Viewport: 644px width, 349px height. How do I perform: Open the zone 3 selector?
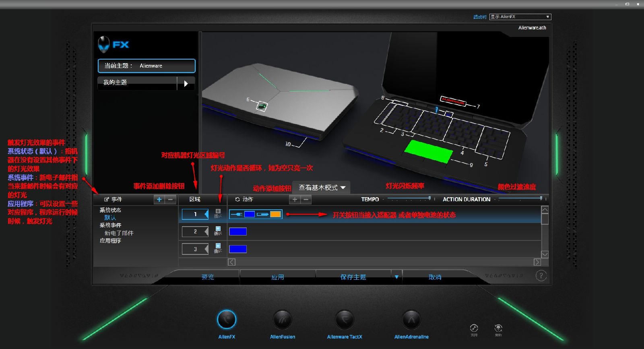[195, 249]
